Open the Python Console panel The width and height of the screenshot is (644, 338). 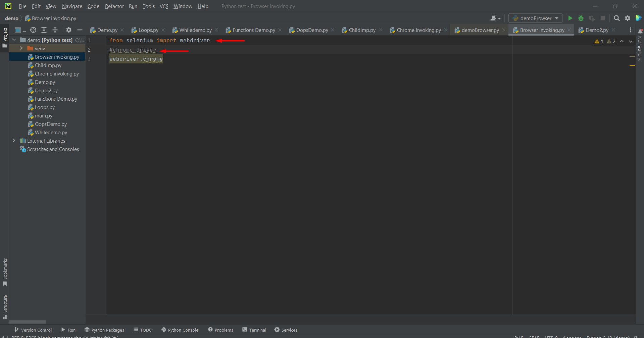click(x=180, y=330)
